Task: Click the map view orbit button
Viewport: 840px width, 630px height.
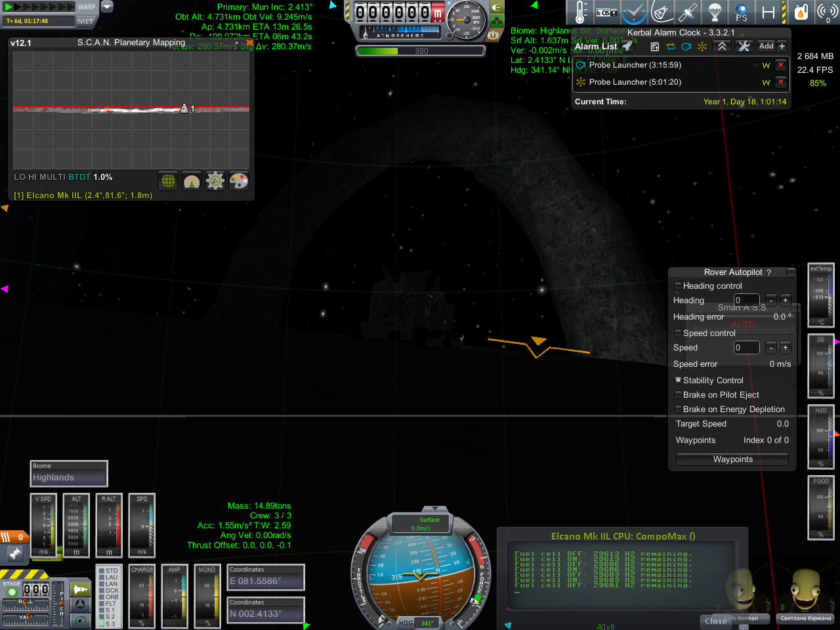Action: 81,620
